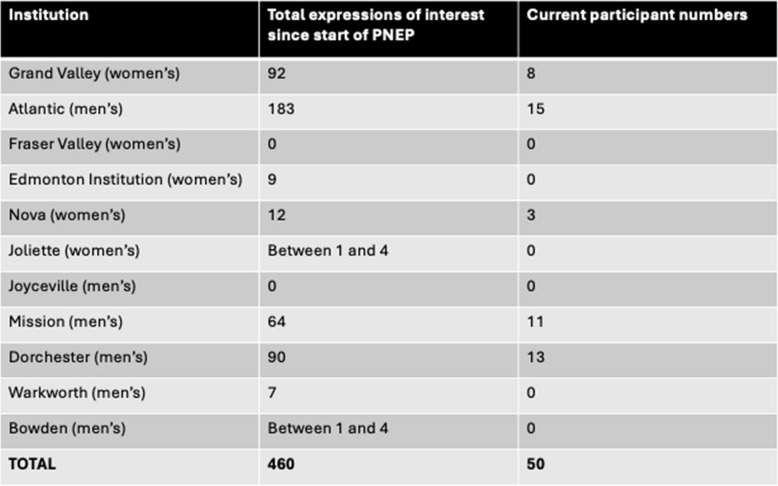Click the "Institution" column header
Image resolution: width=778 pixels, height=486 pixels.
coord(47,16)
